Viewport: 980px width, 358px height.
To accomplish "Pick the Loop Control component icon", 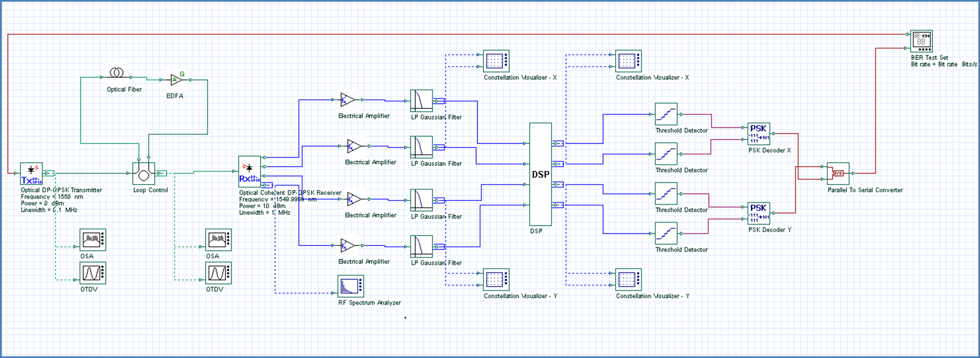I will tap(143, 173).
